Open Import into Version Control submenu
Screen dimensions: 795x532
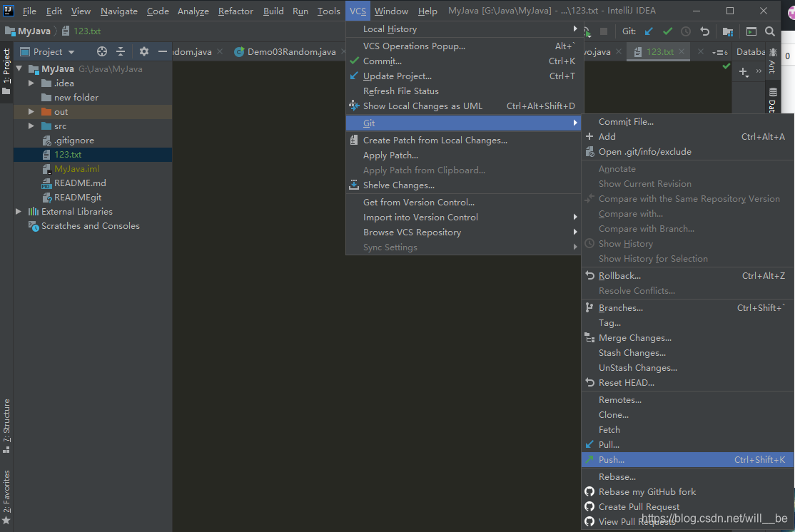click(463, 217)
